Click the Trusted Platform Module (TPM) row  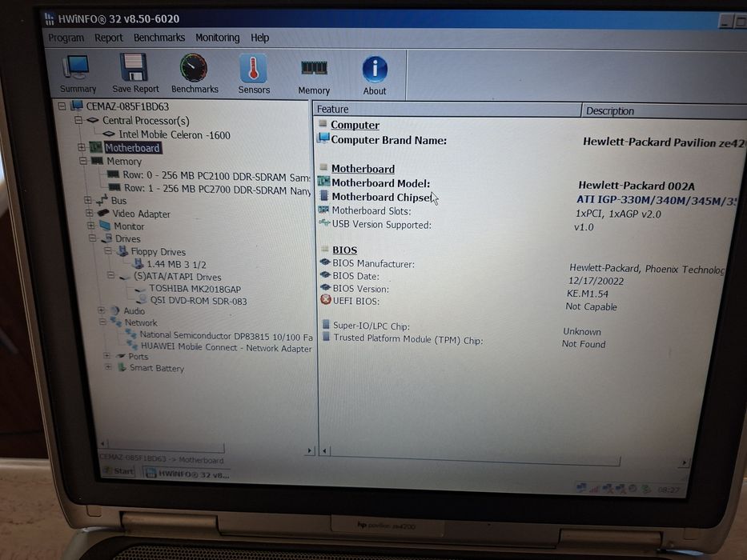[464, 341]
